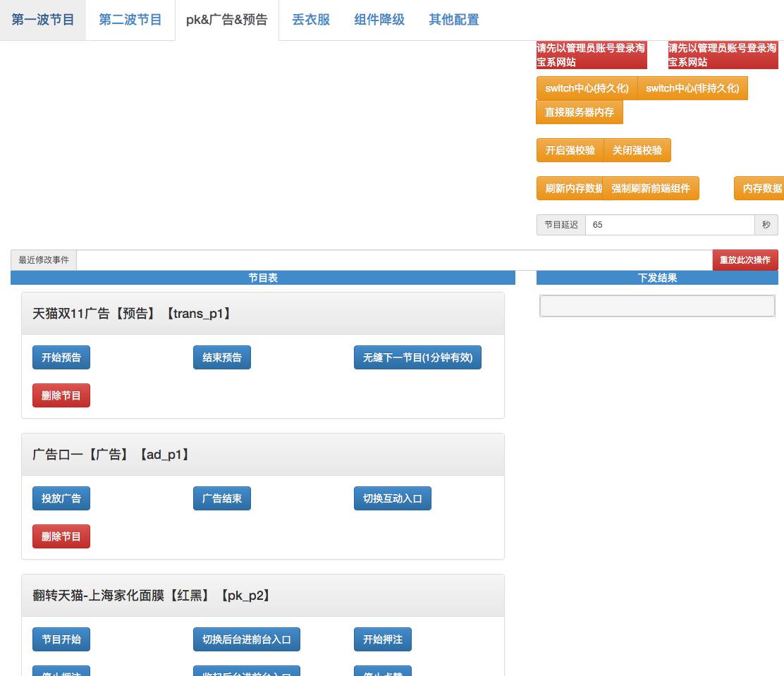Viewport: 784px width, 676px height.
Task: Open the 第二波节目 tab
Action: pyautogui.click(x=130, y=20)
